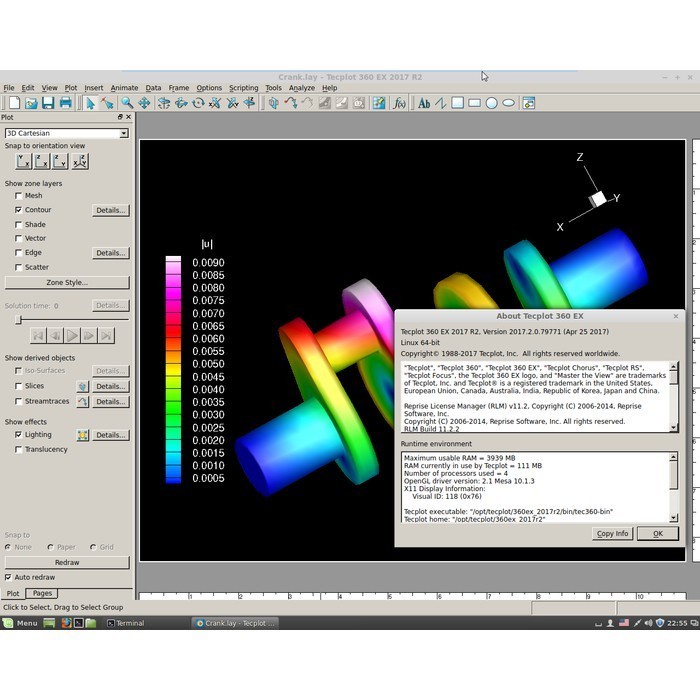Click the solution time slider handle
The height and width of the screenshot is (700, 700).
[x=17, y=320]
